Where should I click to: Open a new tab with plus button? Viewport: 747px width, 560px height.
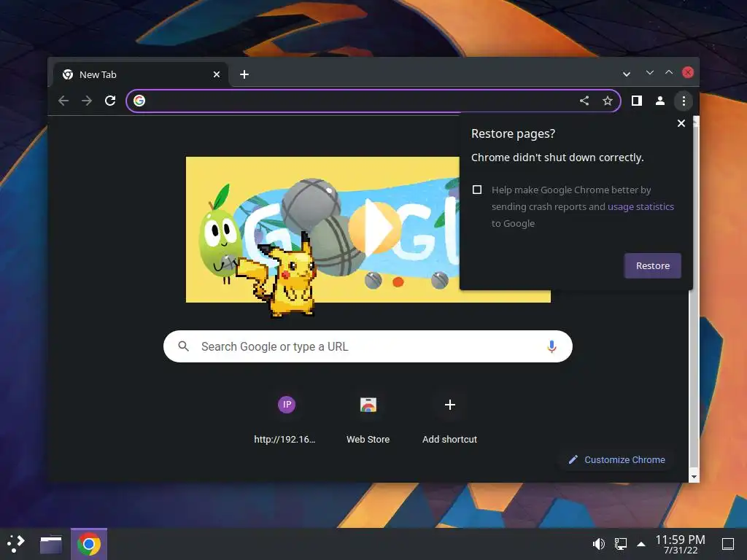(x=244, y=75)
